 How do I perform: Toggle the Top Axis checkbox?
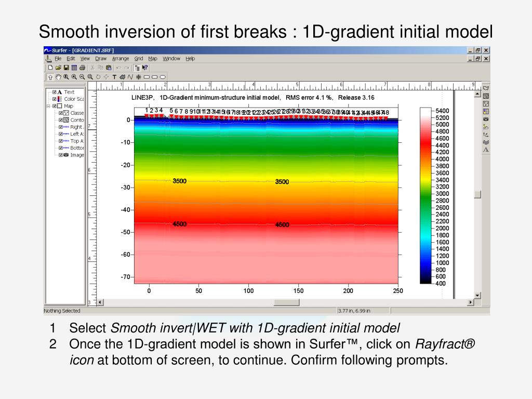pos(61,141)
